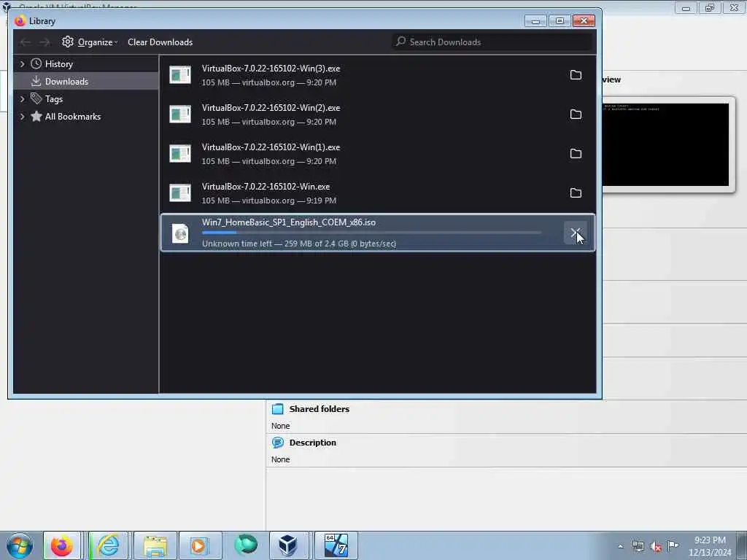This screenshot has width=747, height=560.
Task: Click the ISO disc file icon
Action: [x=180, y=233]
